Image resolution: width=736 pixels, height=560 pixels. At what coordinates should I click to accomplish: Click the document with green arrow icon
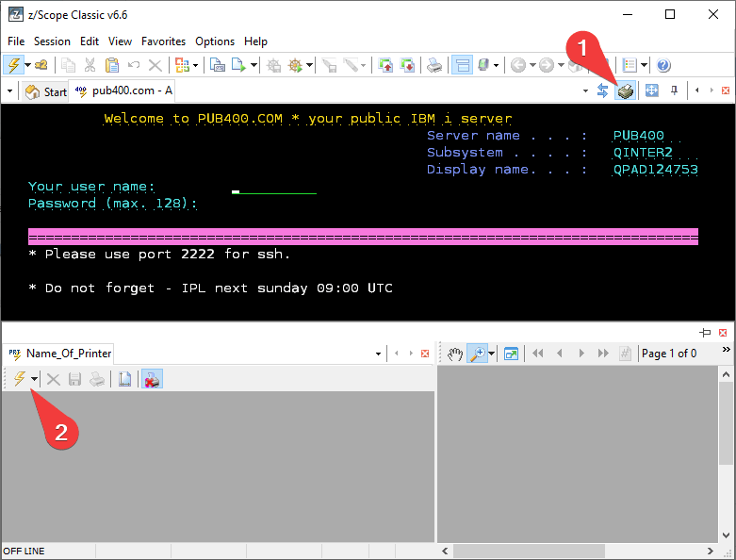tap(239, 65)
